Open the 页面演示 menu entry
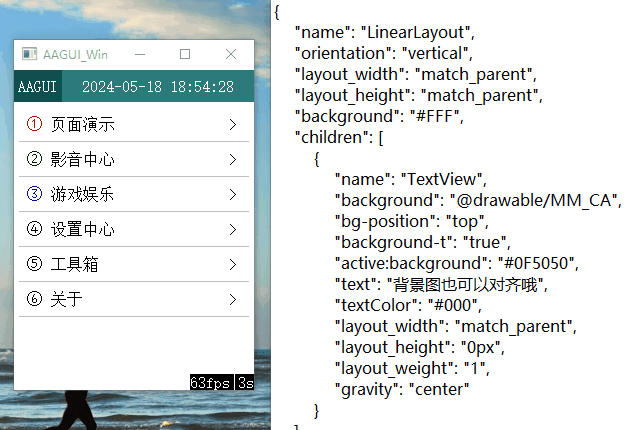Screen dimensions: 630x430 coord(134,124)
